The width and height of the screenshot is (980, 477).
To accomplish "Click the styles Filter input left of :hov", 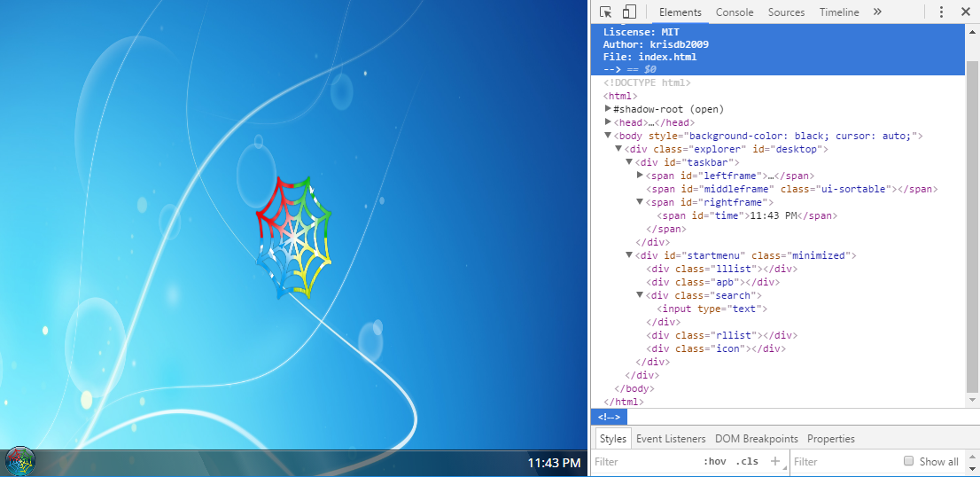I will point(644,461).
